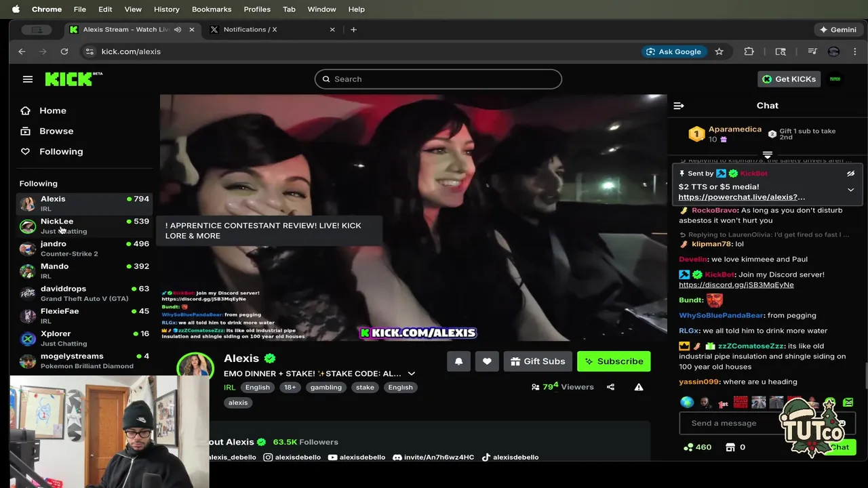The image size is (868, 488).
Task: Open the Discord invite/An7h6wz4HC link
Action: [433, 457]
